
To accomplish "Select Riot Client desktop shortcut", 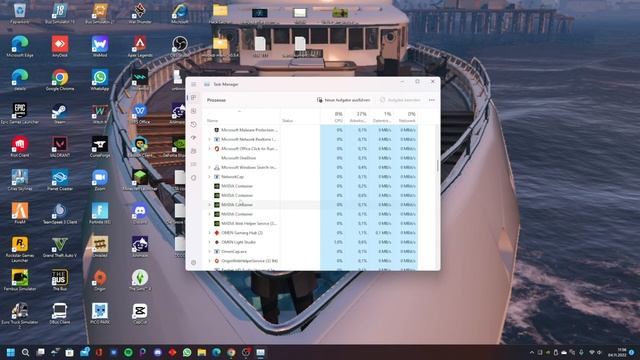I will tap(20, 147).
